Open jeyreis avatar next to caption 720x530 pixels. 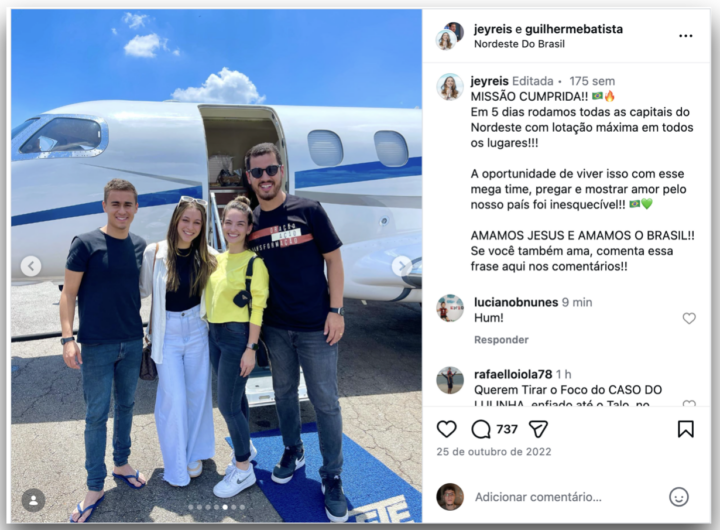pos(450,86)
